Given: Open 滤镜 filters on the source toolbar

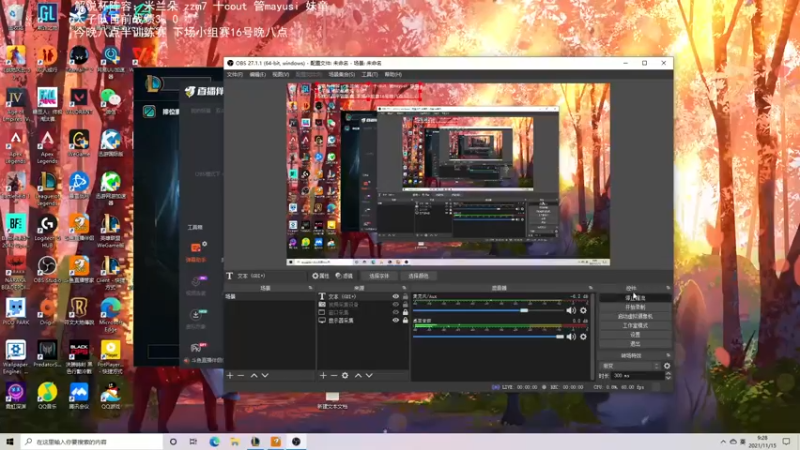Looking at the screenshot, I should point(344,276).
